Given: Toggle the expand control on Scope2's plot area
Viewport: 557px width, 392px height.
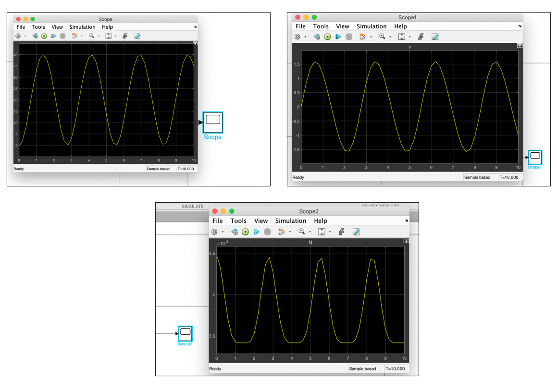Looking at the screenshot, I should 406,241.
